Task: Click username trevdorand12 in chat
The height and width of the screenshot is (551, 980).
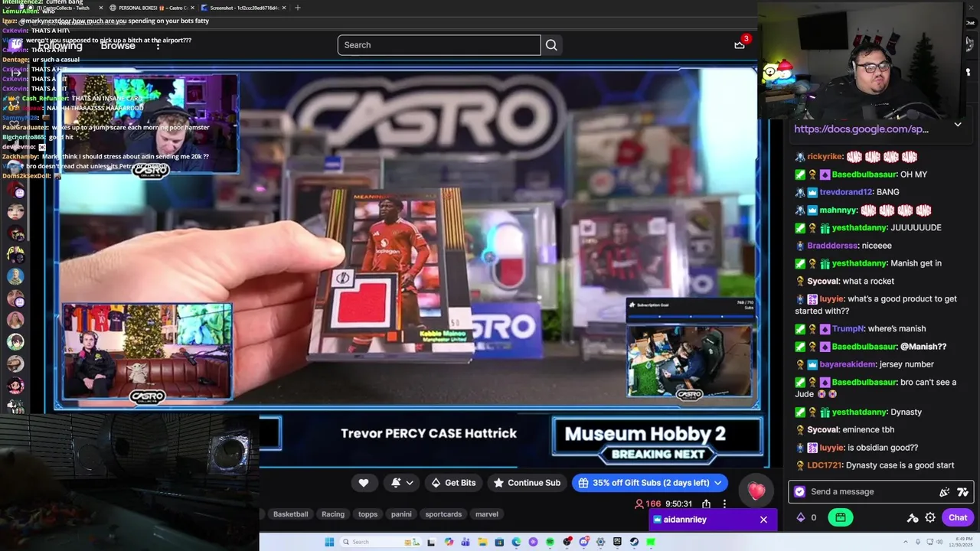Action: (x=846, y=192)
